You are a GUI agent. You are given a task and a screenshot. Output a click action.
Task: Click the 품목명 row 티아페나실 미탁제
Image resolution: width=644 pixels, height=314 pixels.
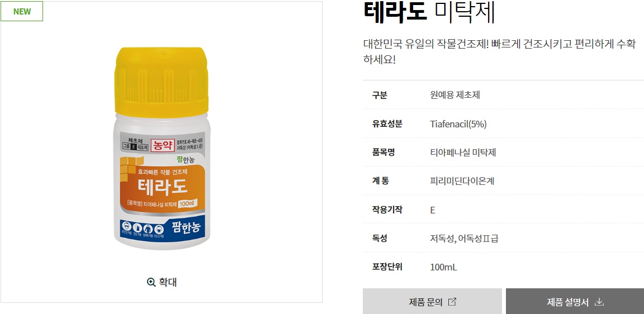click(x=463, y=153)
